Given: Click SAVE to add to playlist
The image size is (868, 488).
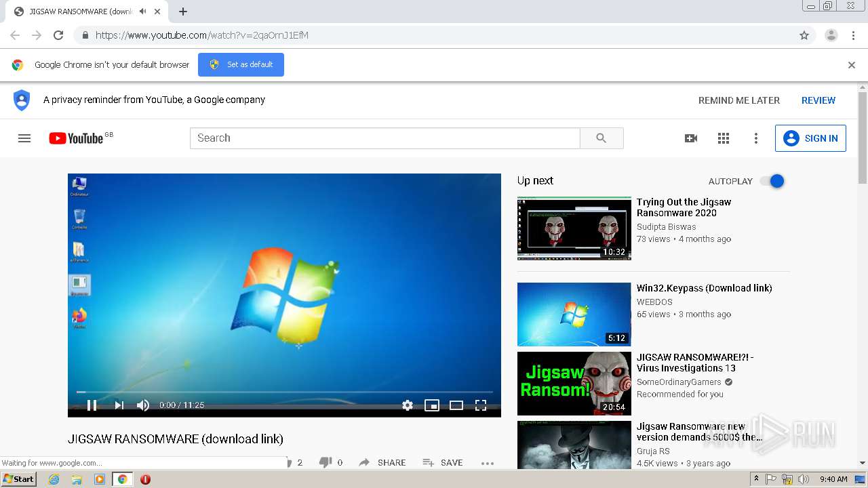Looking at the screenshot, I should [443, 462].
